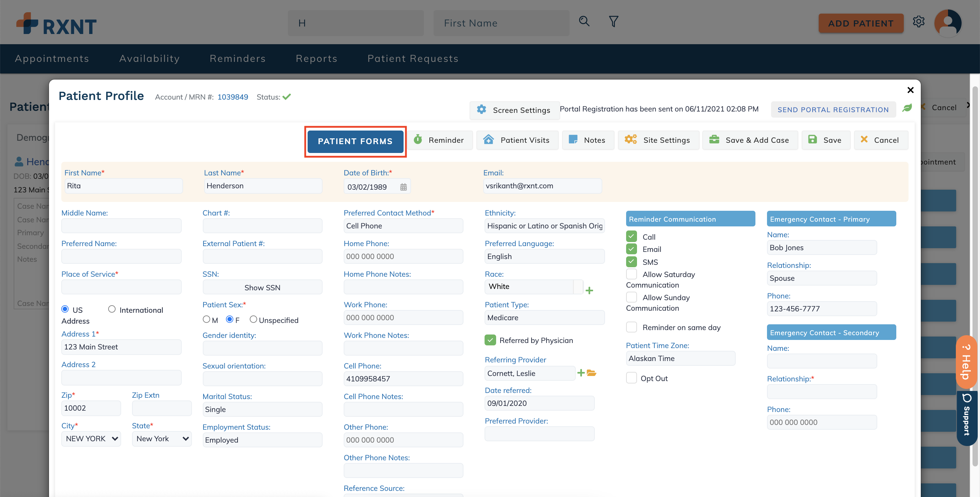The height and width of the screenshot is (497, 980).
Task: Open Referring Provider folder icon
Action: [x=591, y=373]
